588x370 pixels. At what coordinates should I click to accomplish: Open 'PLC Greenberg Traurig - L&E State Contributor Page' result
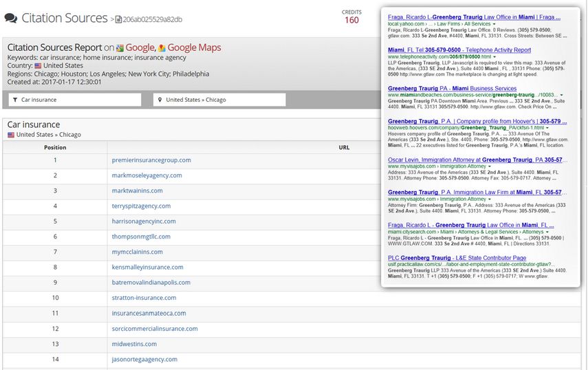pyautogui.click(x=457, y=258)
